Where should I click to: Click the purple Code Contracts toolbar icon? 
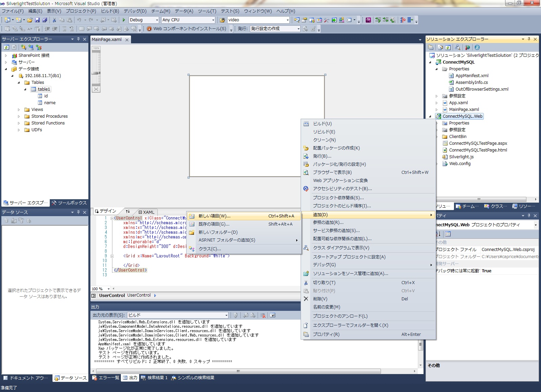point(368,20)
